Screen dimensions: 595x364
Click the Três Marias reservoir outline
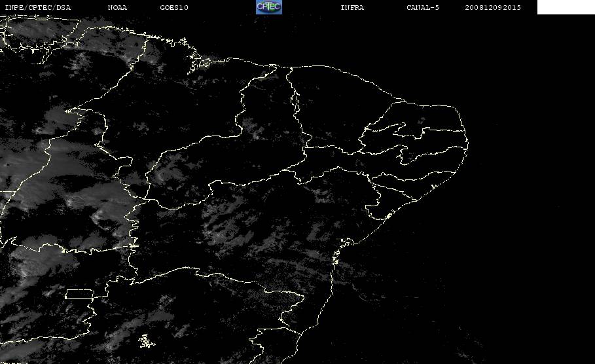[x=147, y=341]
